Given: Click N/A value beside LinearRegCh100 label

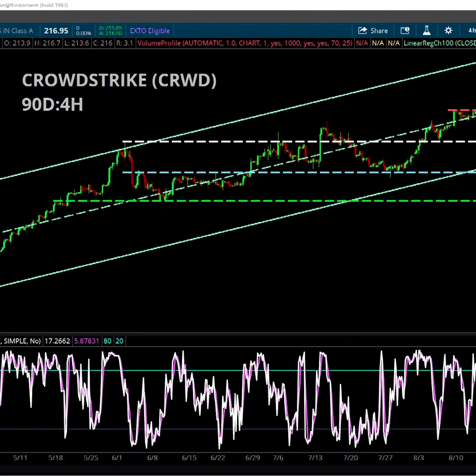Looking at the screenshot, I should pyautogui.click(x=394, y=43).
